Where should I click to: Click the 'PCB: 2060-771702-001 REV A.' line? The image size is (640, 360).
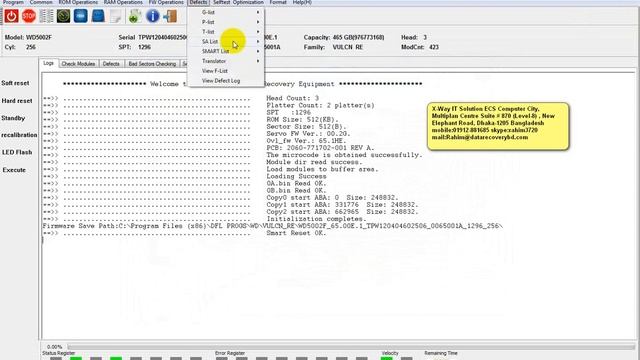coord(320,148)
